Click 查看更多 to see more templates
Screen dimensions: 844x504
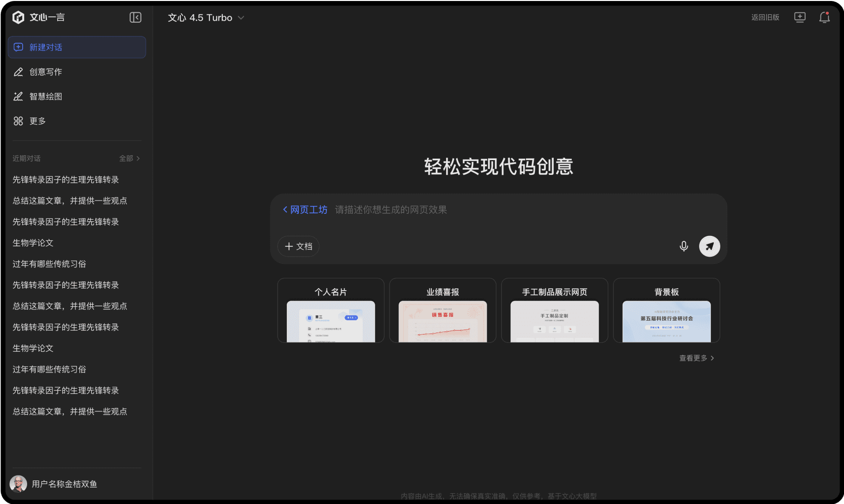click(697, 358)
